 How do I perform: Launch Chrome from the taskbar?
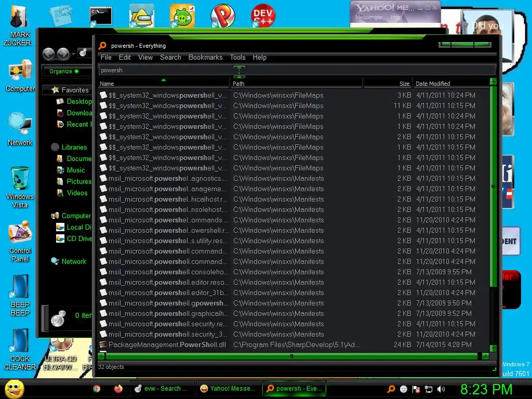97,389
